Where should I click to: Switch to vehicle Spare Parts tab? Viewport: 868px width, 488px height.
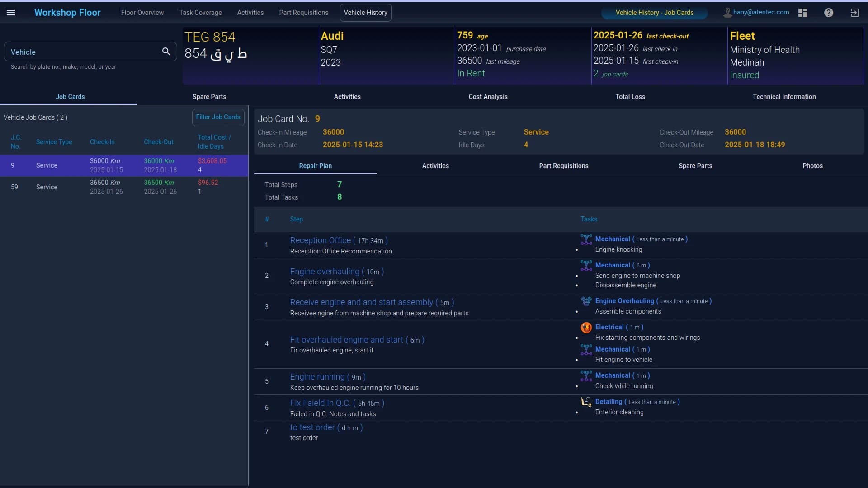tap(209, 97)
